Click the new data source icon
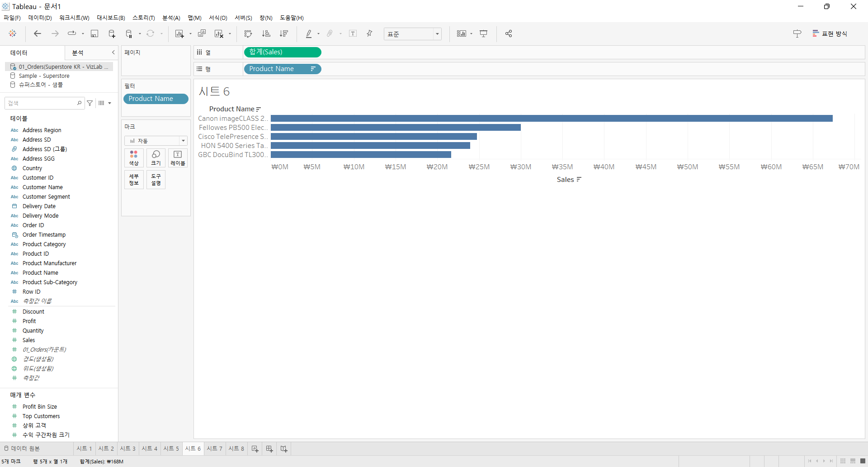The width and height of the screenshot is (868, 467). 112,33
